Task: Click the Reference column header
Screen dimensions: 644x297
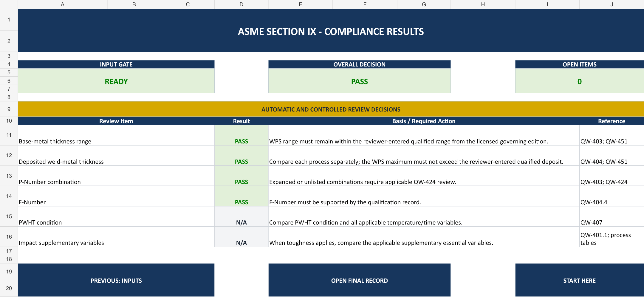Action: (612, 121)
